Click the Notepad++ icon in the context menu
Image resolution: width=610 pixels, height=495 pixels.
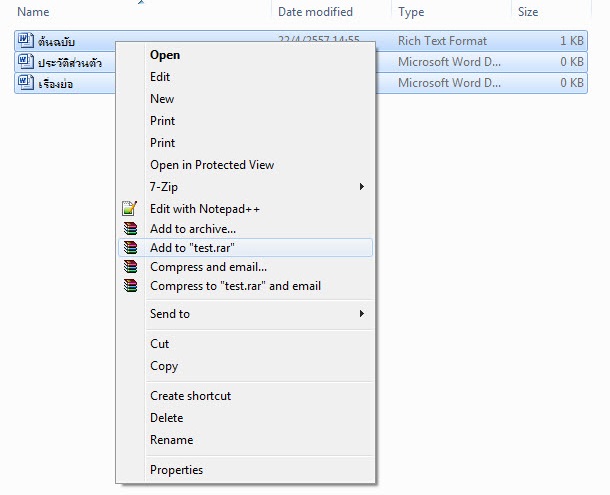[129, 209]
